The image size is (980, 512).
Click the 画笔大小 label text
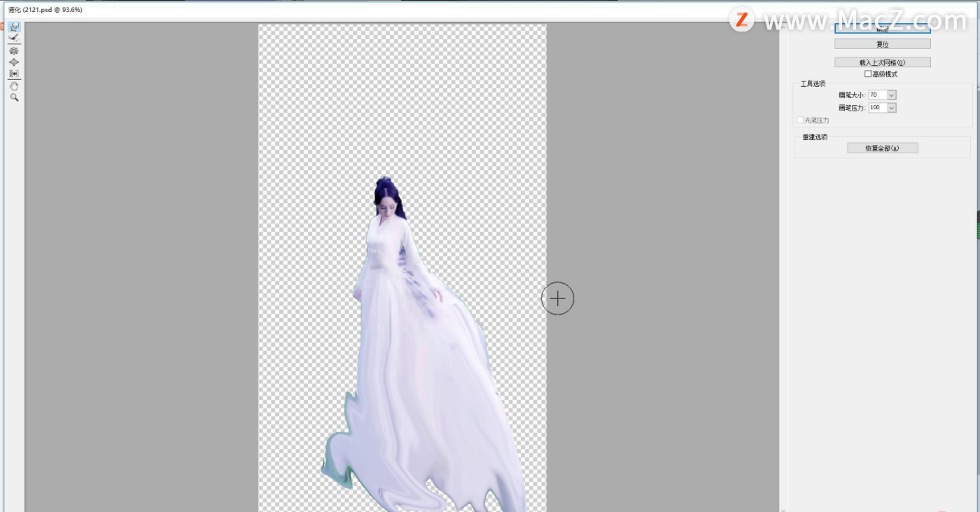(x=852, y=95)
